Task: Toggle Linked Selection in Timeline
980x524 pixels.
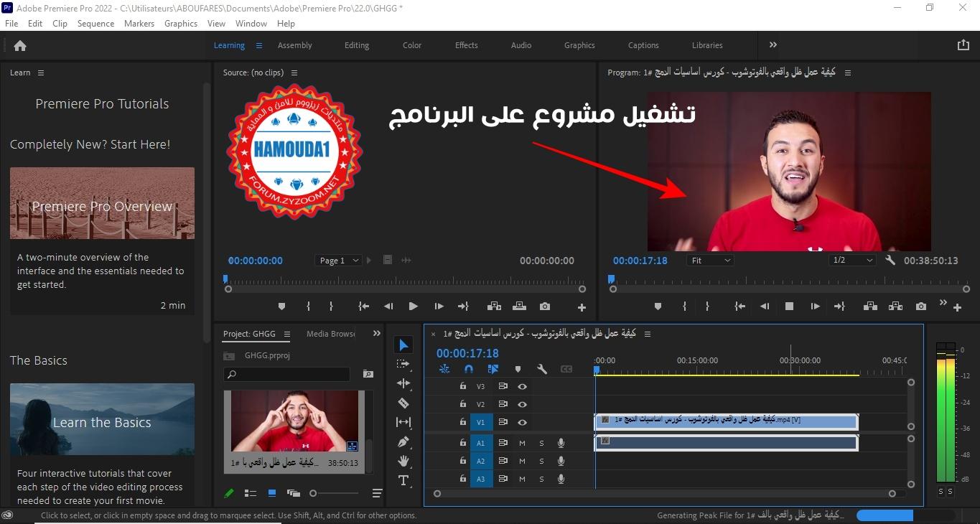Action: (493, 369)
